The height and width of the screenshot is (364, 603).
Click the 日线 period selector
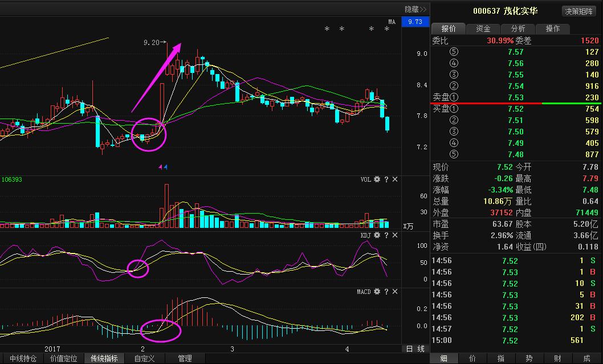coord(415,349)
